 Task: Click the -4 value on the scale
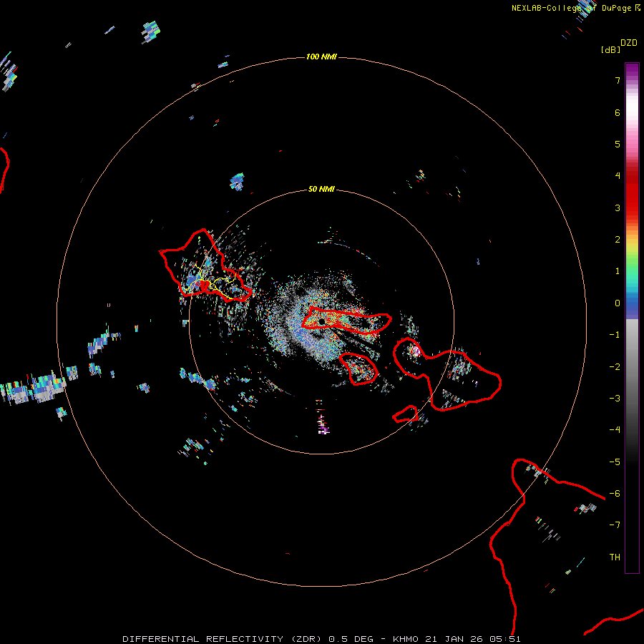coord(615,430)
